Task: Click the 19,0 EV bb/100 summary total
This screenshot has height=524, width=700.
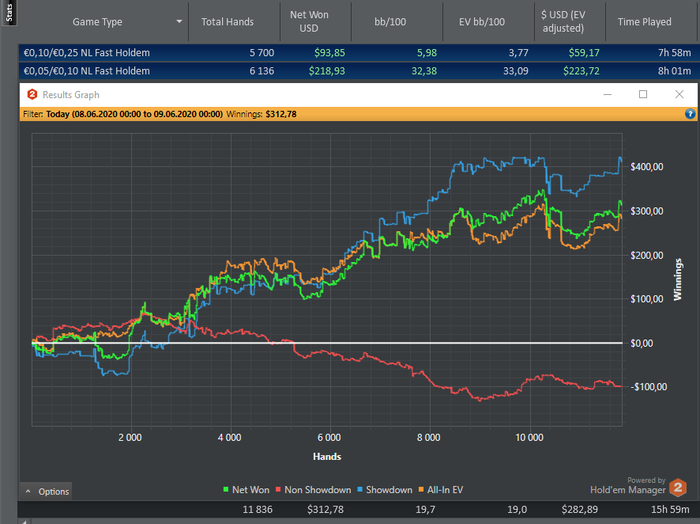Action: pyautogui.click(x=517, y=509)
